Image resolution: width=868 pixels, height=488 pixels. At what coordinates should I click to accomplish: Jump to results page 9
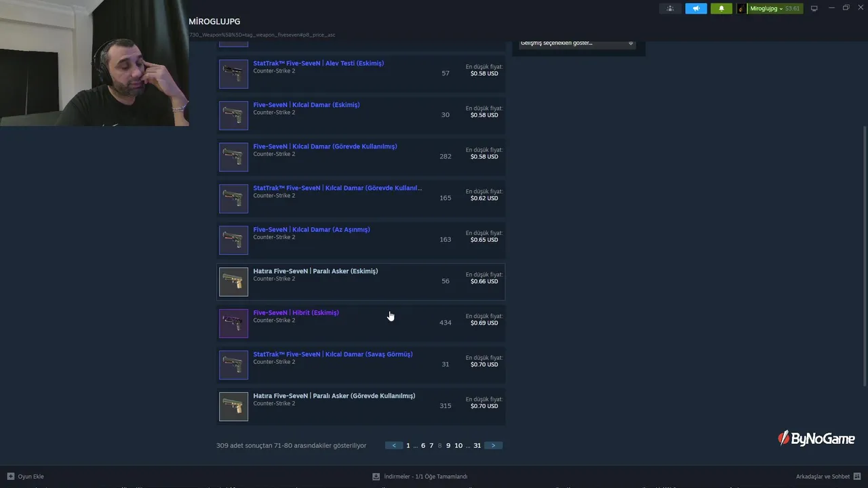pos(448,445)
